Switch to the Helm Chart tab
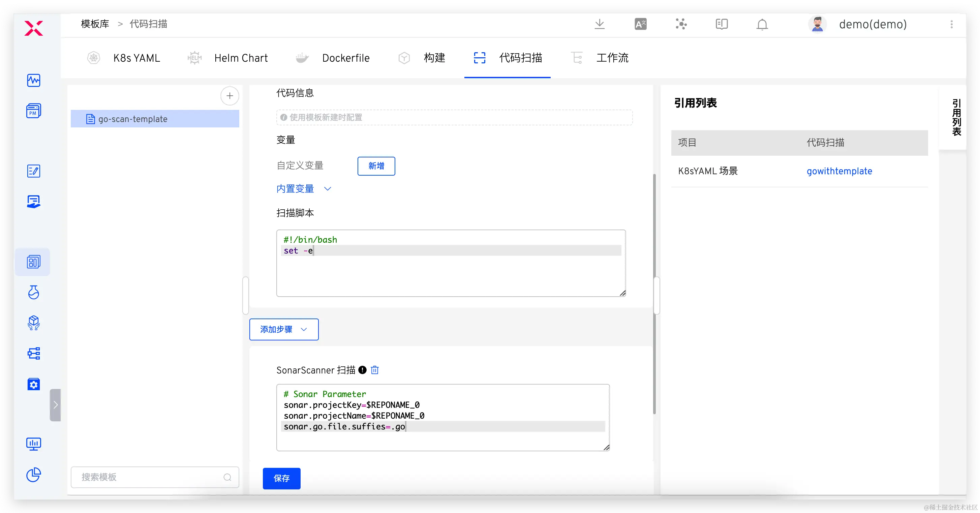Image resolution: width=980 pixels, height=513 pixels. [x=241, y=58]
